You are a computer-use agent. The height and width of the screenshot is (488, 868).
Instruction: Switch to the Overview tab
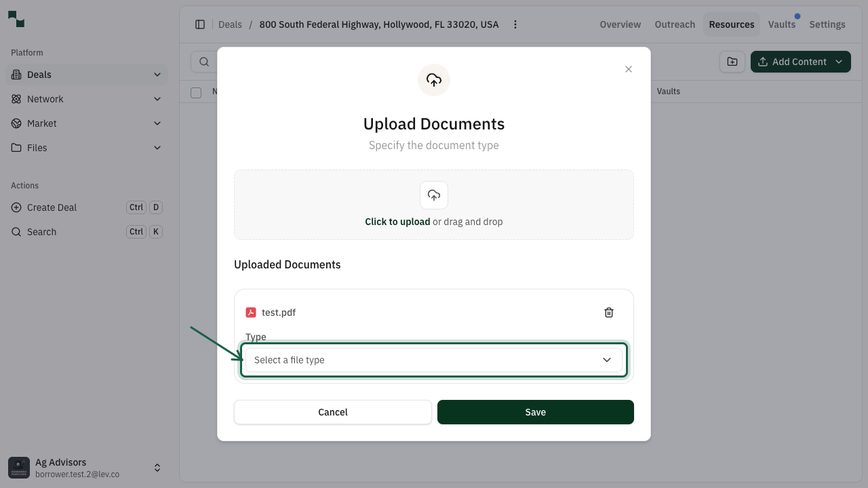(620, 24)
